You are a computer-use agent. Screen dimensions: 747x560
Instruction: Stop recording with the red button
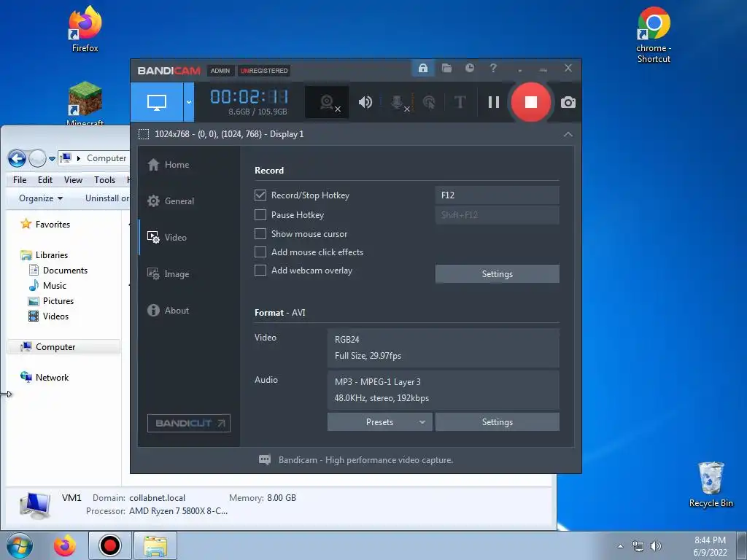[x=531, y=102]
